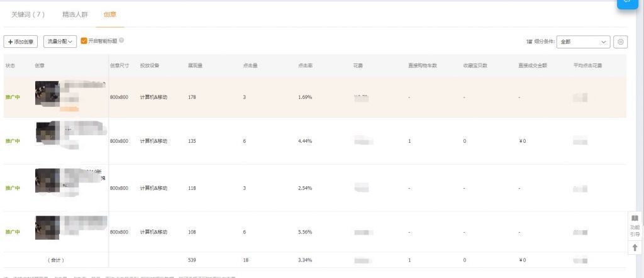Click the 花费 column header
The height and width of the screenshot is (278, 644).
coord(358,65)
